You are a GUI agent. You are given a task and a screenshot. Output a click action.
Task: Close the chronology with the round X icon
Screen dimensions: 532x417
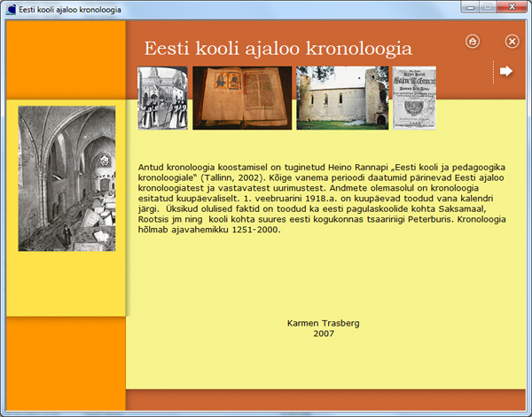(x=512, y=41)
